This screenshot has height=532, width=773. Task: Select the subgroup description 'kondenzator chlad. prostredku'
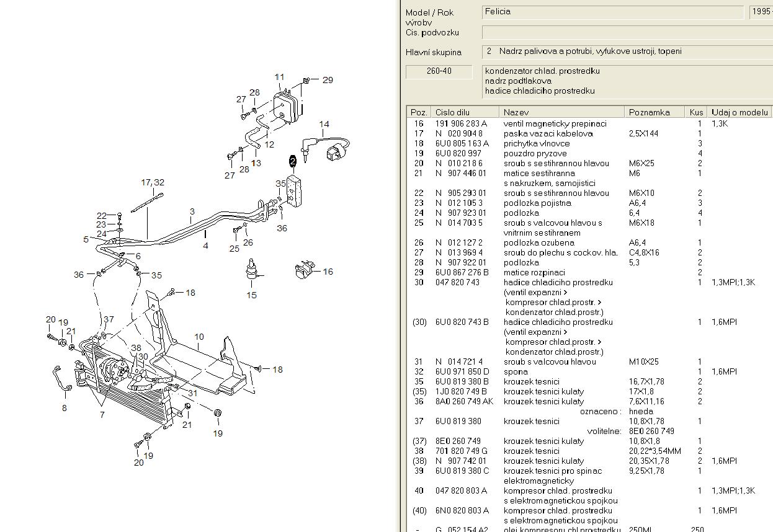tap(542, 71)
